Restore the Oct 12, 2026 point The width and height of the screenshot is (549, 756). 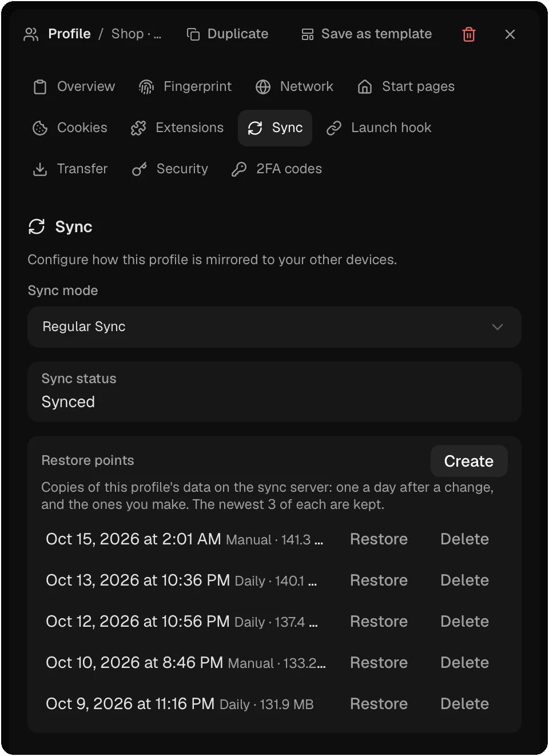coord(379,622)
